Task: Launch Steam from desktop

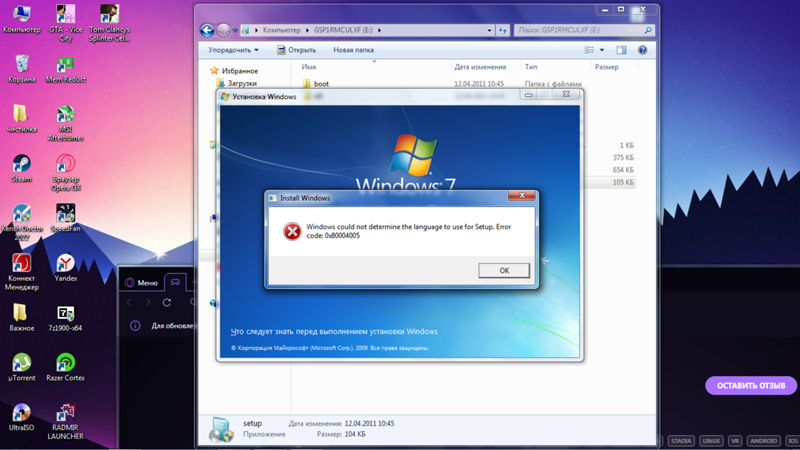Action: [21, 168]
